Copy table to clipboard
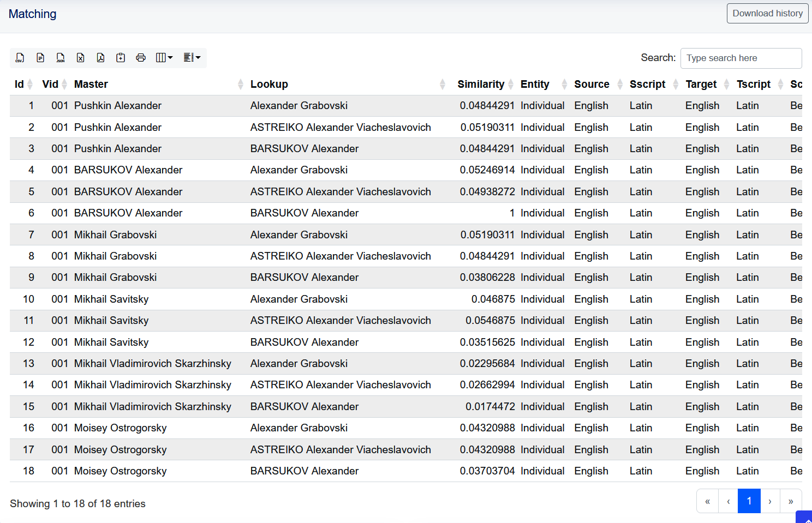This screenshot has width=812, height=523. 121,58
